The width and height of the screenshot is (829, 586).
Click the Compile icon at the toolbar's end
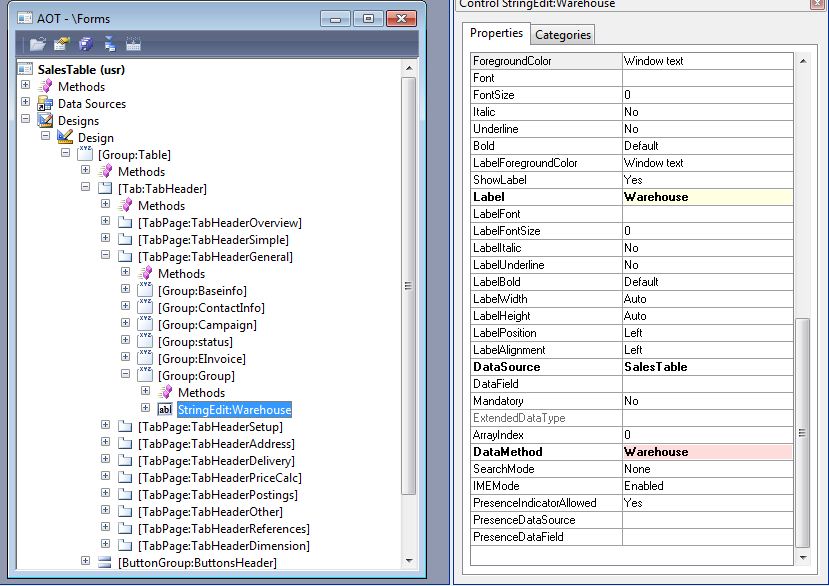click(134, 42)
